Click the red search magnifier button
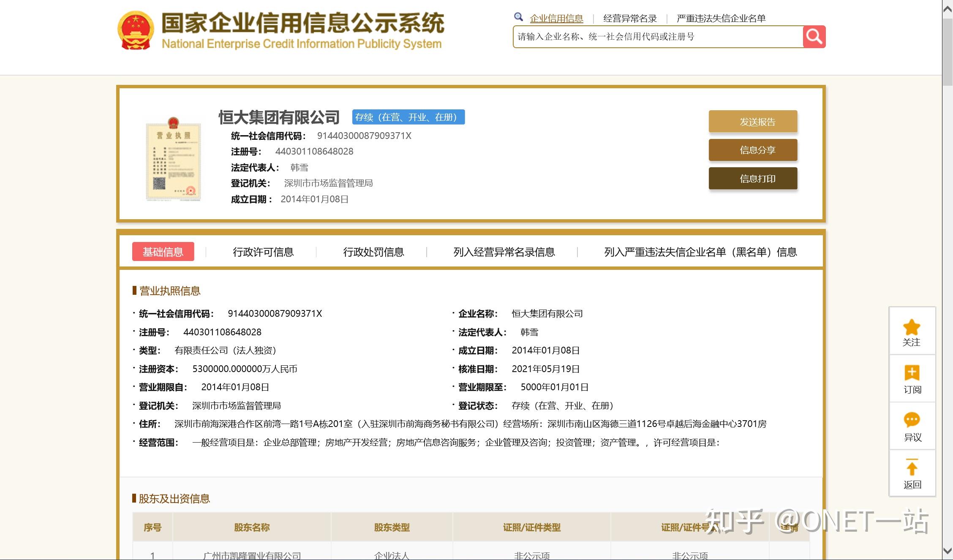Image resolution: width=953 pixels, height=560 pixels. (x=814, y=37)
